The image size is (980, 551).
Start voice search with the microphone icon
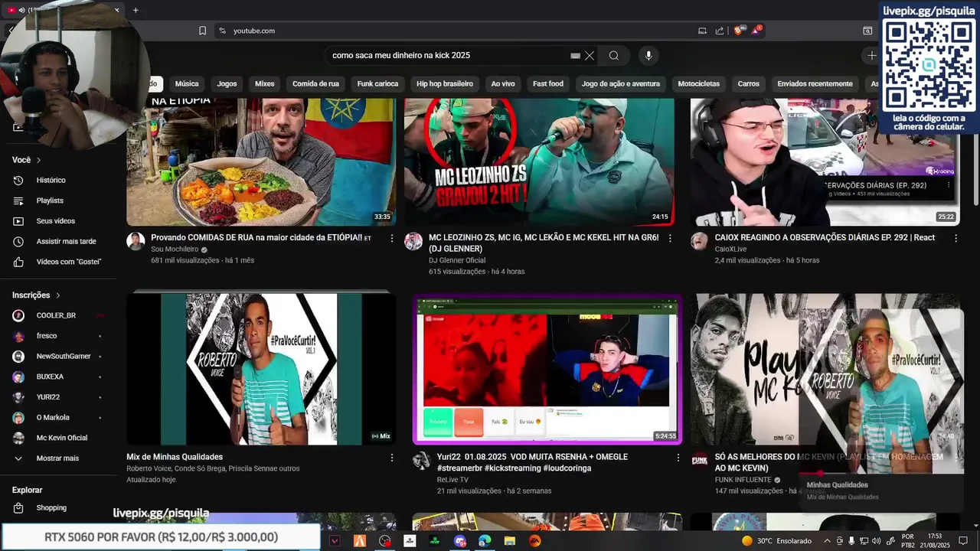click(x=648, y=55)
